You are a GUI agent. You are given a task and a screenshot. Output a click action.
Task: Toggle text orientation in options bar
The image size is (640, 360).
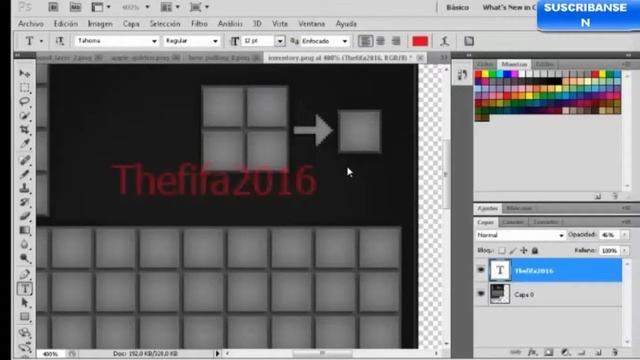60,41
